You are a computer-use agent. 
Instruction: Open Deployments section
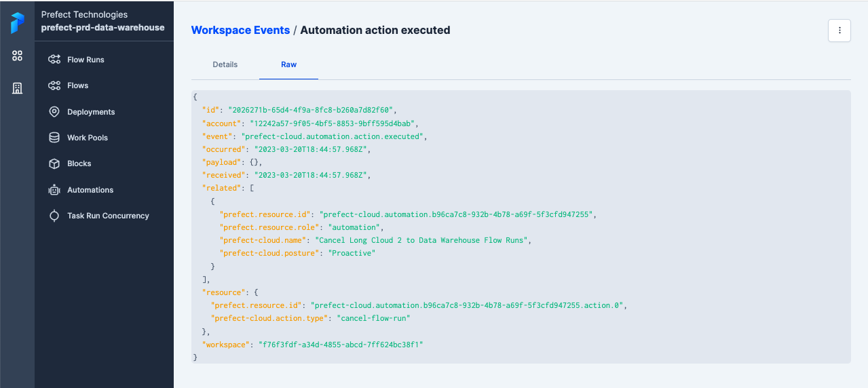coord(91,112)
